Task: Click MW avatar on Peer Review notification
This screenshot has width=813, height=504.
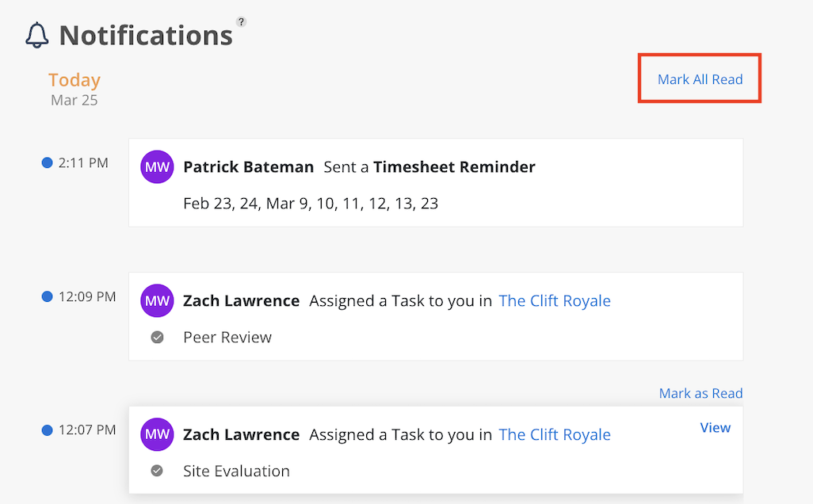Action: [157, 301]
